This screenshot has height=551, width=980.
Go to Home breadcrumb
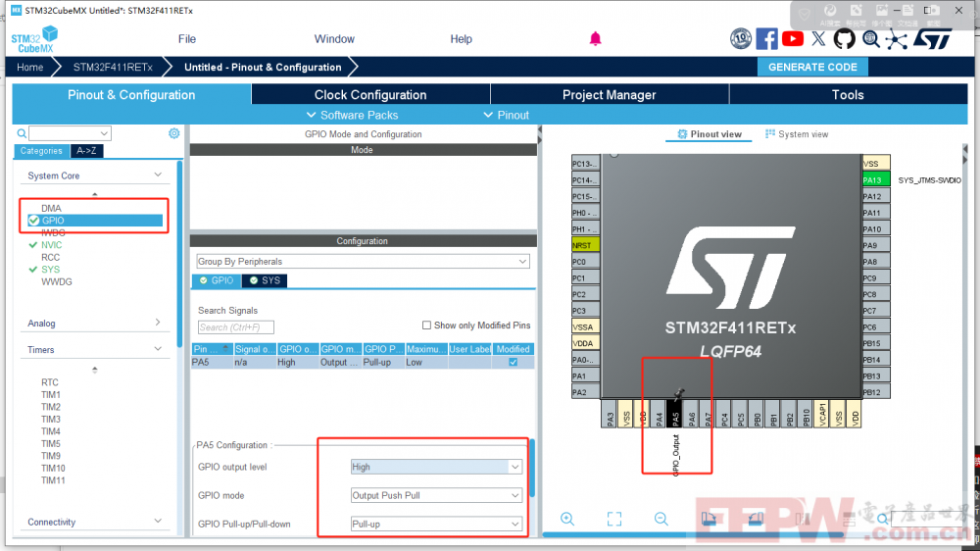click(x=30, y=67)
